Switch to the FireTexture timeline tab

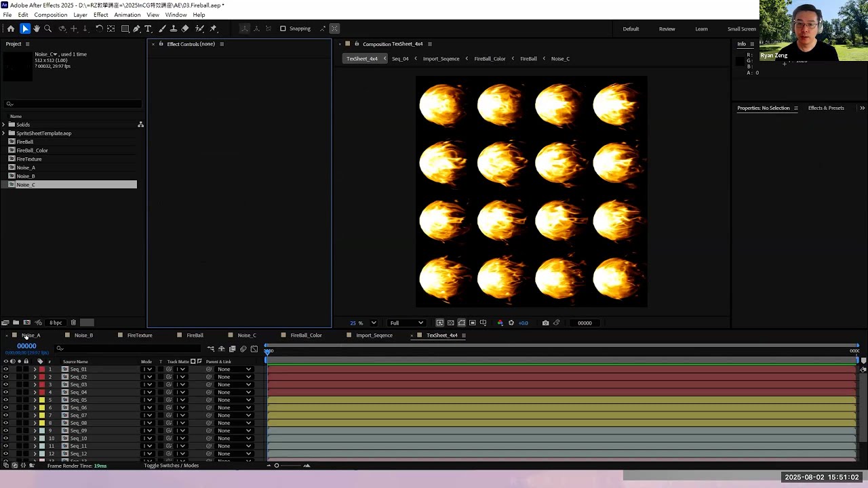pyautogui.click(x=140, y=335)
